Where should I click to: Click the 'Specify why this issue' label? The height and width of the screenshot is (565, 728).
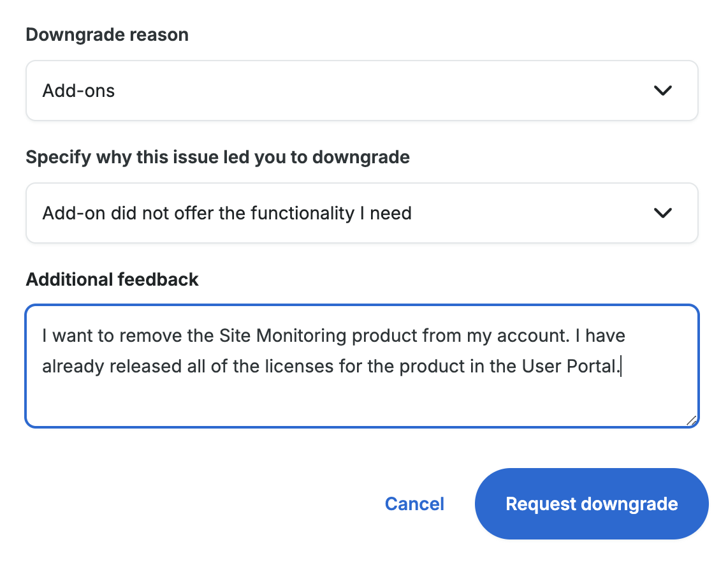[x=217, y=157]
